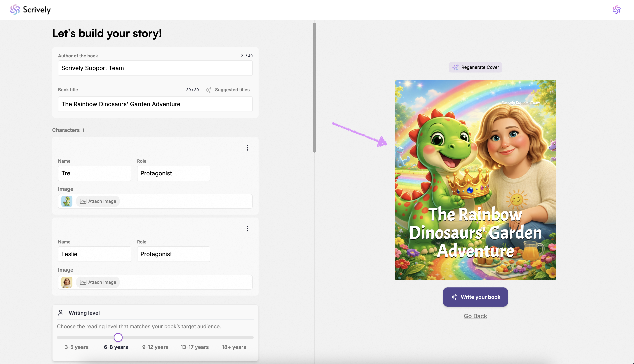Click the Regenerate Cover button
The width and height of the screenshot is (634, 364).
[x=475, y=67]
